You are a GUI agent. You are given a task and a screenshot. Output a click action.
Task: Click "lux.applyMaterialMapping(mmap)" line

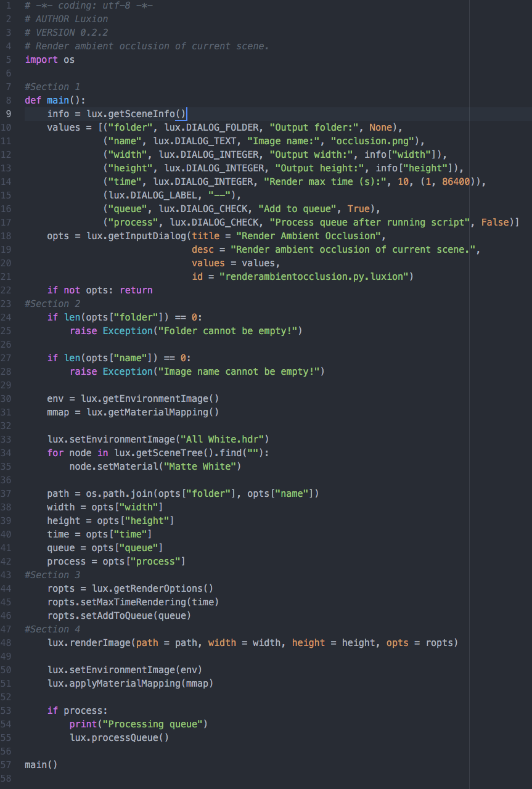pos(131,683)
